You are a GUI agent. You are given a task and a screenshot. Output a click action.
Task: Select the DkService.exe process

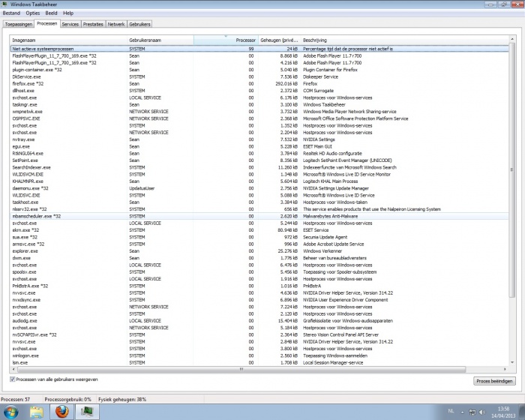[x=259, y=76]
